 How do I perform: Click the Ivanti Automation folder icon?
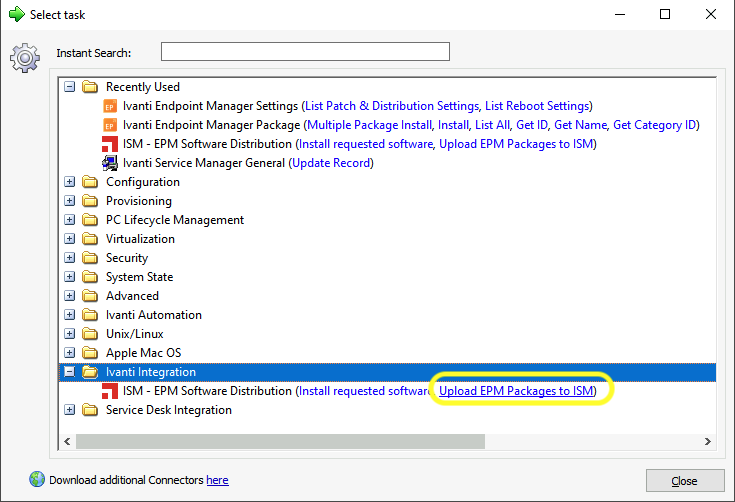click(90, 315)
